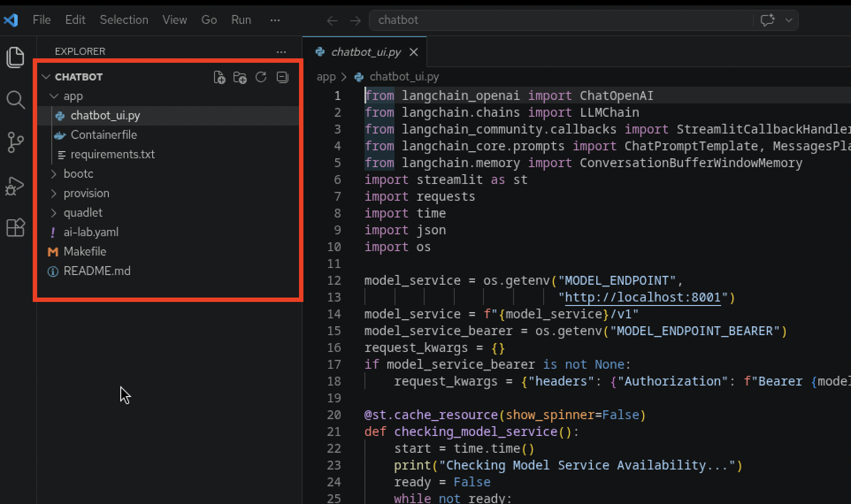The width and height of the screenshot is (851, 504).
Task: Close the chatbot_ui.py editor tab
Action: click(x=414, y=52)
